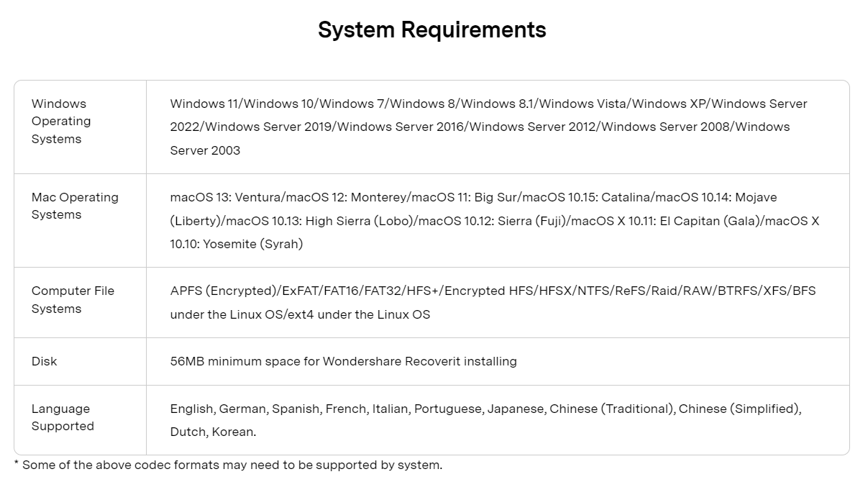
Task: Click the Computer File Systems label
Action: pyautogui.click(x=73, y=299)
